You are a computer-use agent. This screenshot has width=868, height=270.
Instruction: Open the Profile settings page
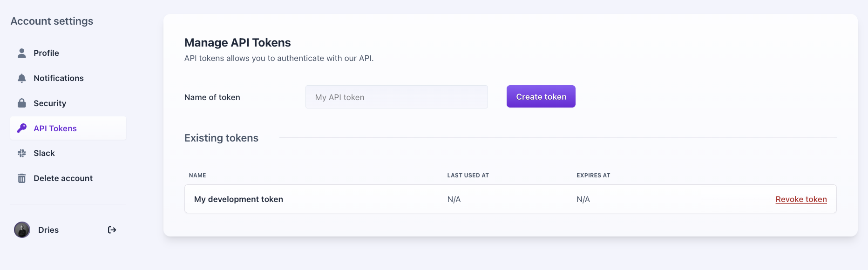pyautogui.click(x=46, y=53)
